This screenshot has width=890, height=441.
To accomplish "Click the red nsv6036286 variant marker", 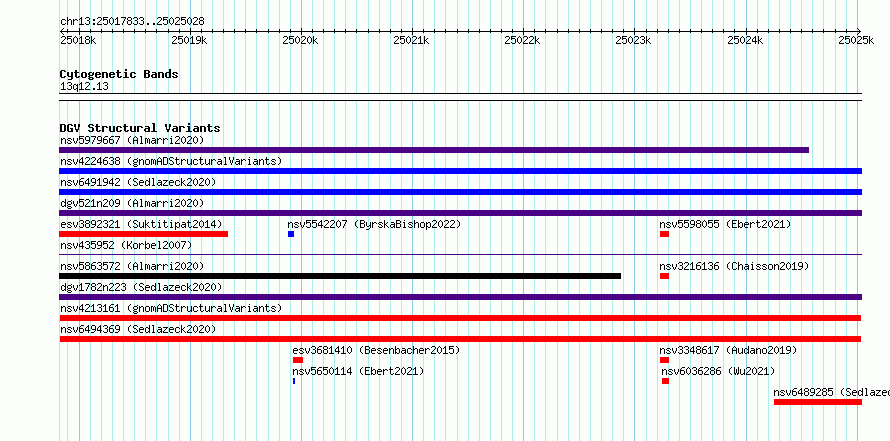I will click(x=665, y=381).
